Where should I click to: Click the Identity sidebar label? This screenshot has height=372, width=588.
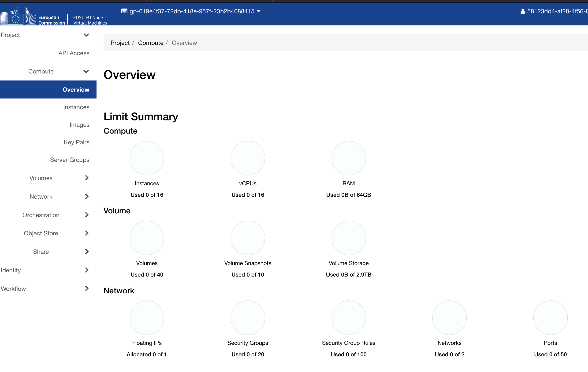tap(11, 270)
